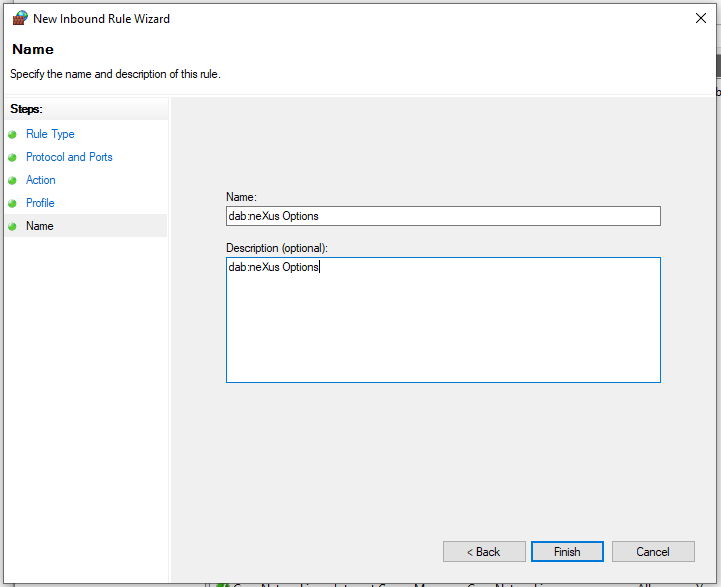Open the Protocol and Ports step
Viewport: 721px width, 587px height.
(x=69, y=157)
